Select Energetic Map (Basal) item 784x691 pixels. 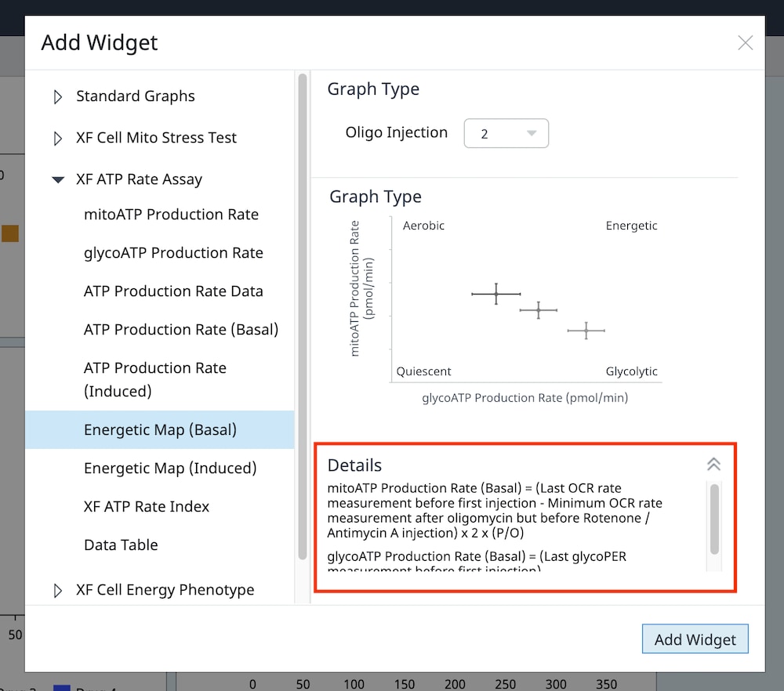point(160,430)
